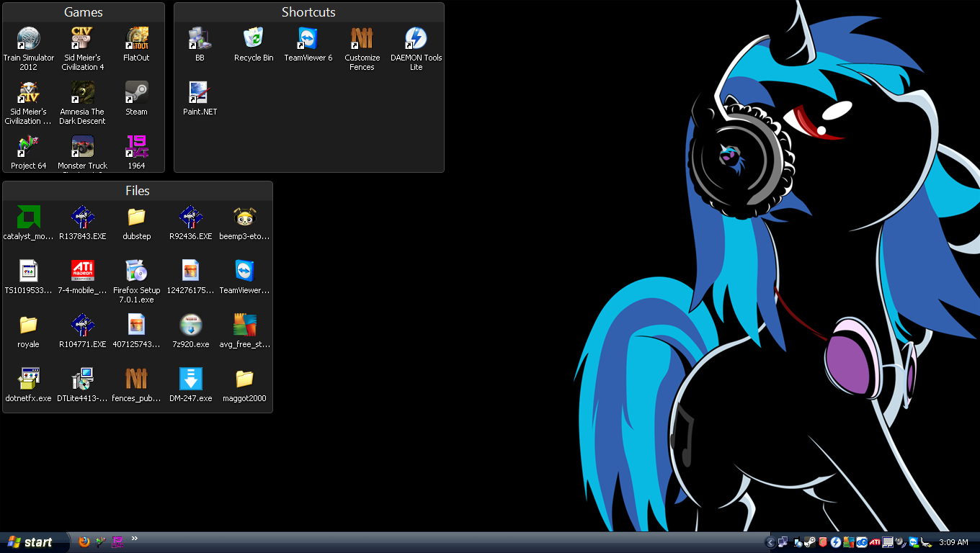
Task: Select DAEMON Tools Lite shortcut
Action: (x=416, y=39)
